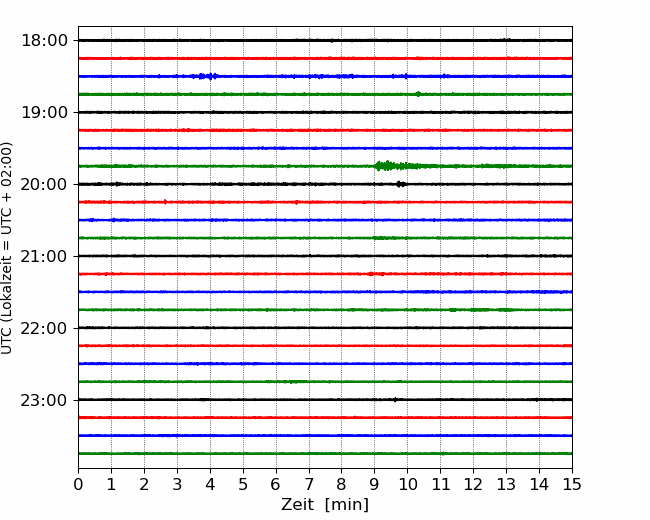Click the 22:00 y-axis tick label
Image resolution: width=650 pixels, height=520 pixels.
click(44, 328)
